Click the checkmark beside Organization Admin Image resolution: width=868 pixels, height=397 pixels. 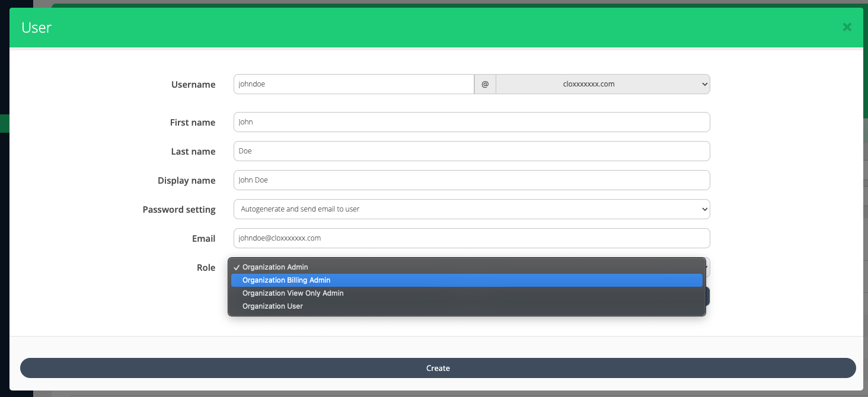click(x=237, y=267)
